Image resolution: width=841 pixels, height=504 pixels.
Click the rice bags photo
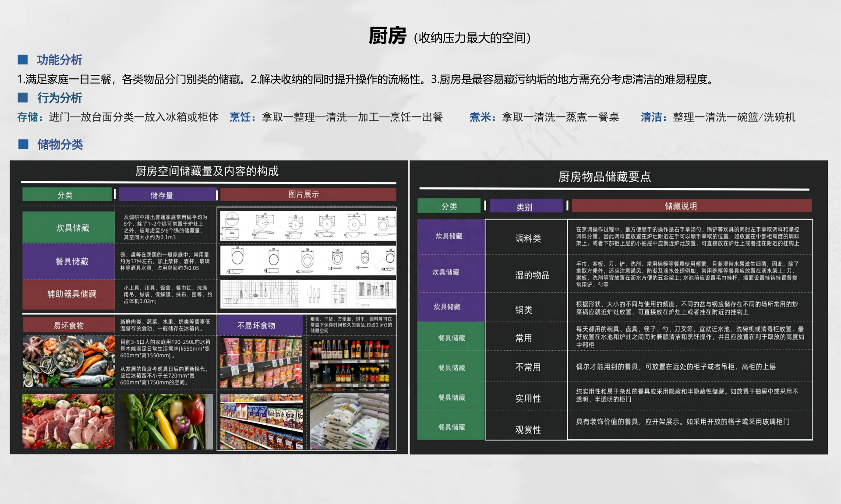coord(350,421)
